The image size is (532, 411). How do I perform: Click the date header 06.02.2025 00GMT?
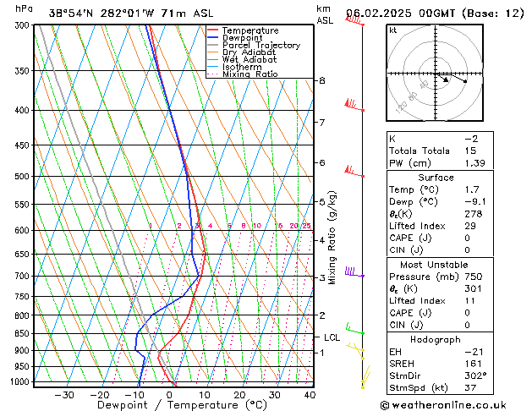(x=400, y=14)
